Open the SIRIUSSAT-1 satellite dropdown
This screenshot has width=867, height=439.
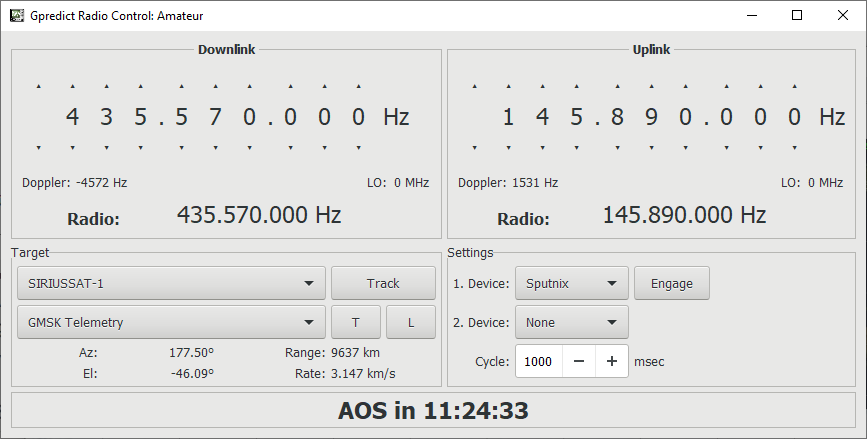tap(171, 283)
